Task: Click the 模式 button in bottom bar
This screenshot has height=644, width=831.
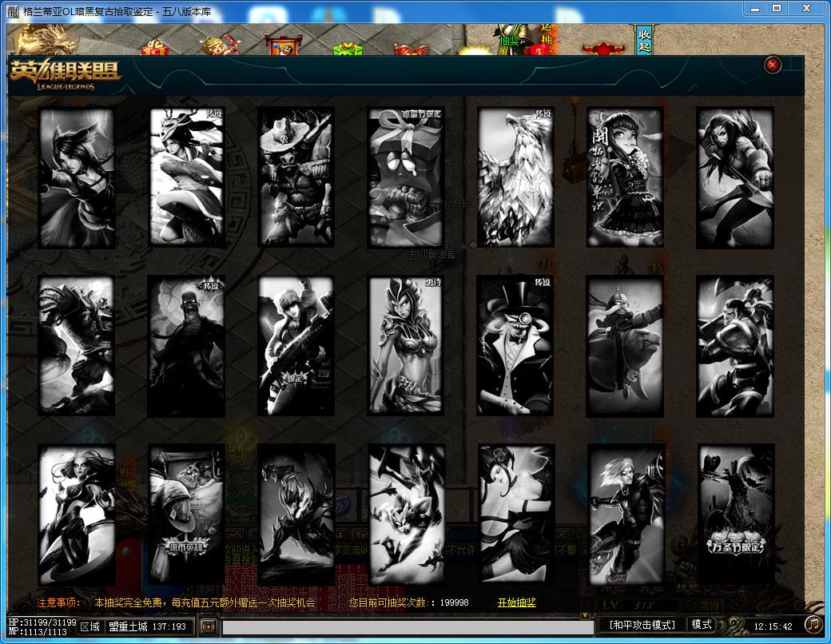Action: (x=702, y=624)
